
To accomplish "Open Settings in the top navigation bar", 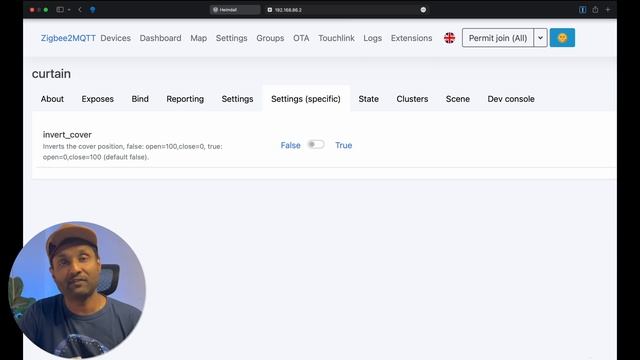I will [231, 38].
